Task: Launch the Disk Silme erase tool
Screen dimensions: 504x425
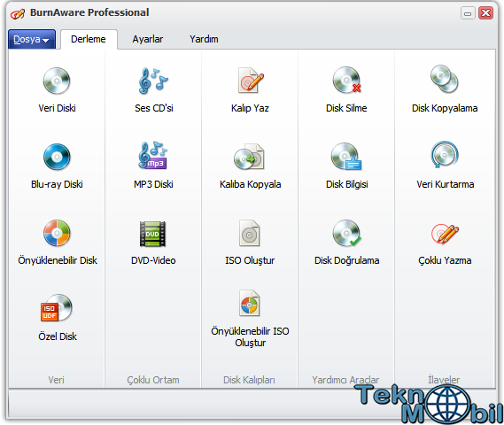Action: 346,90
